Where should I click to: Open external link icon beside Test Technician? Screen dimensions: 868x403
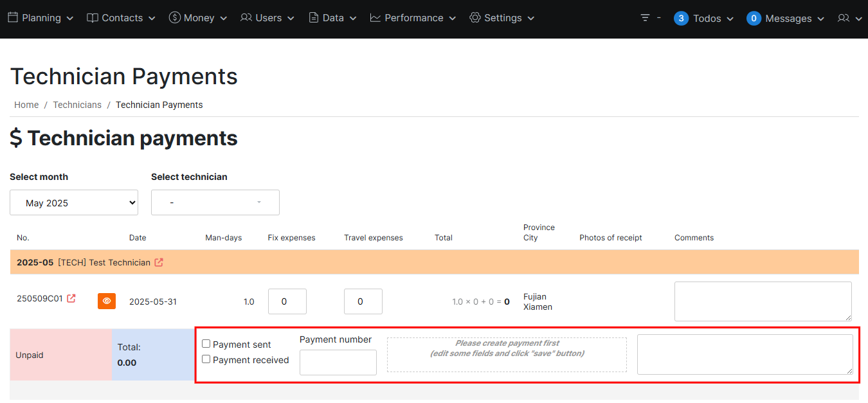tap(159, 262)
